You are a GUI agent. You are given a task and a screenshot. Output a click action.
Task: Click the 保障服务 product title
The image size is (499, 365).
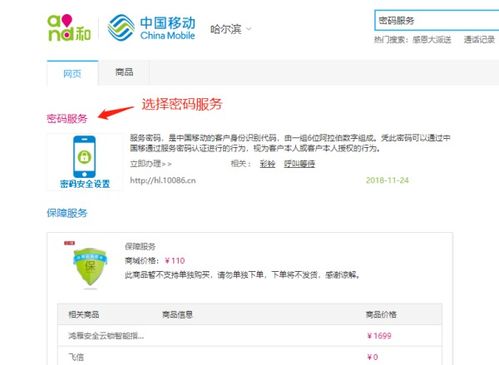140,247
